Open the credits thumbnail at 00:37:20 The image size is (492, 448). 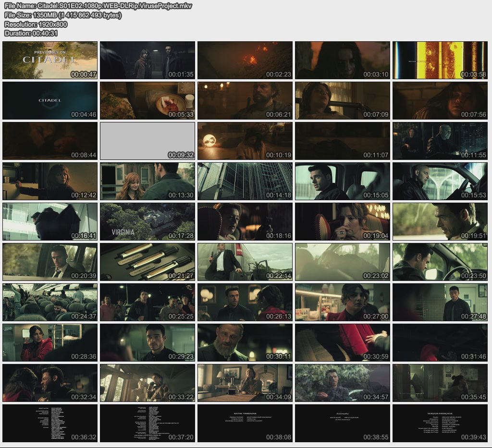point(148,423)
